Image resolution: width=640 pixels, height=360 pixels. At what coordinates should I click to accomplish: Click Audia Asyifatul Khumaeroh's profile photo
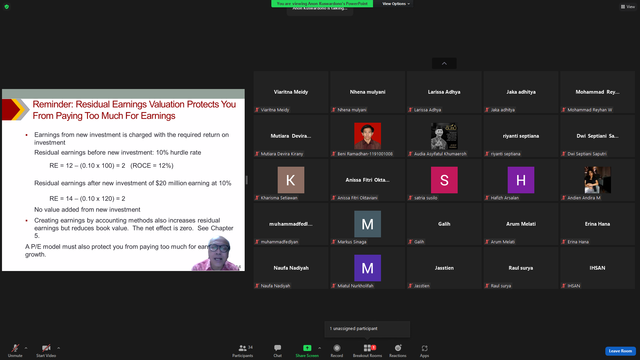click(x=444, y=136)
